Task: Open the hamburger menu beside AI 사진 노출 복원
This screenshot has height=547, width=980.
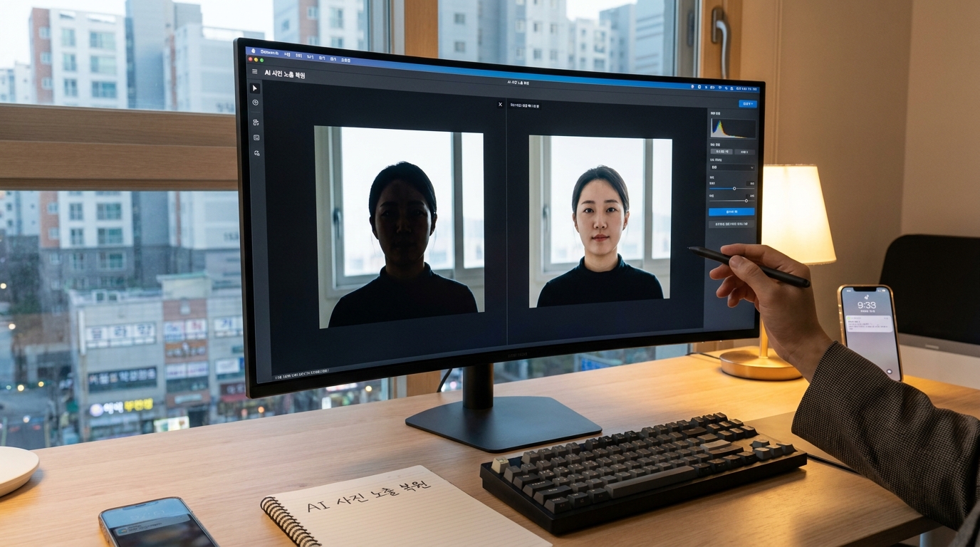Action: [x=255, y=71]
